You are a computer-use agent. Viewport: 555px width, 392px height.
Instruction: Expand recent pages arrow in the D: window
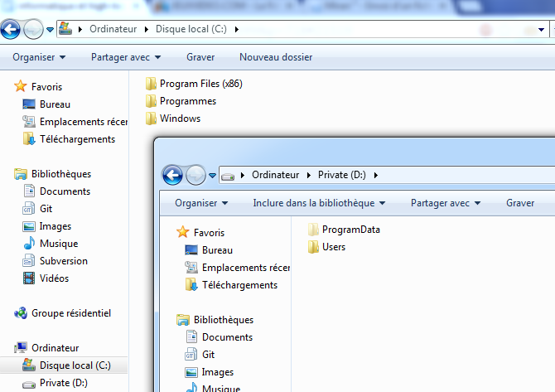pyautogui.click(x=213, y=176)
